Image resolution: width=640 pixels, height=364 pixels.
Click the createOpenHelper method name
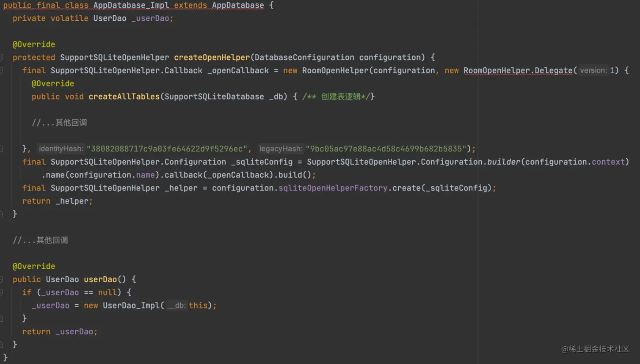coord(212,58)
